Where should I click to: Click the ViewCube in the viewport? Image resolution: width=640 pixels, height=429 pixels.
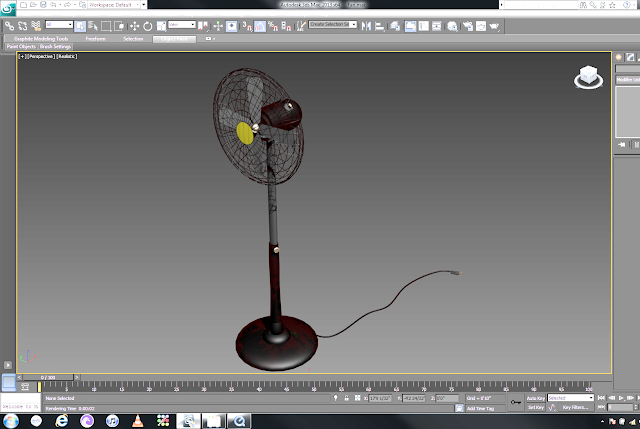click(588, 77)
